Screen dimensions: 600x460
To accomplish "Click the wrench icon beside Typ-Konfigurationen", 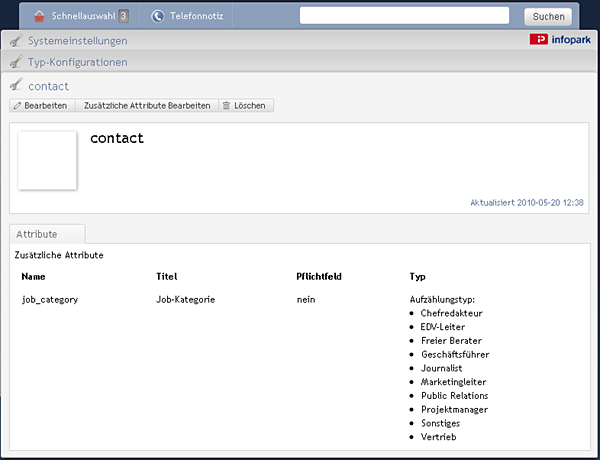I will [x=16, y=62].
